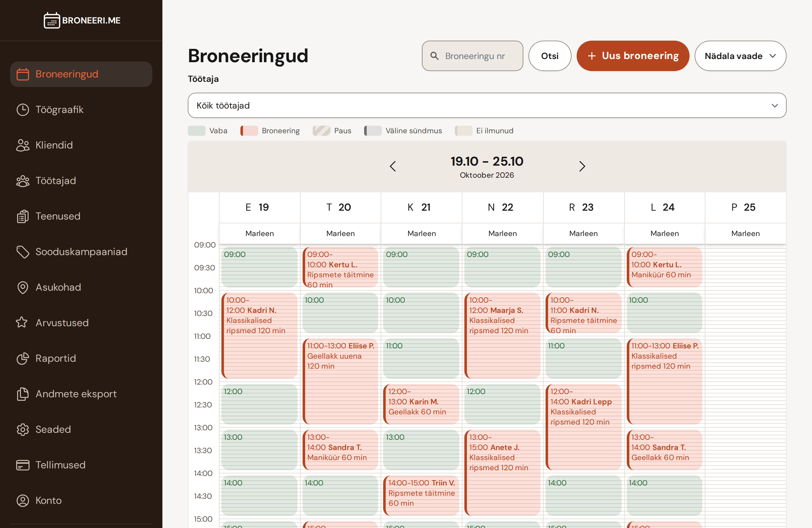Open the Nädala vaade view dropdown
The width and height of the screenshot is (812, 528).
[x=740, y=56]
